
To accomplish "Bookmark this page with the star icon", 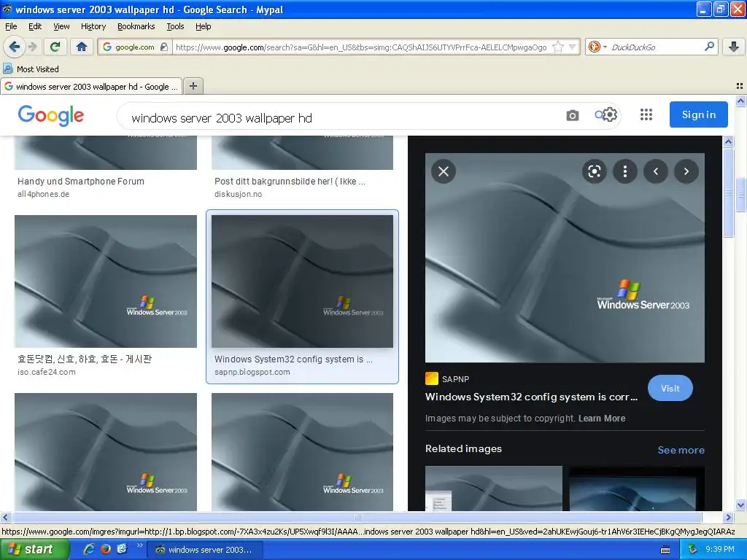I will tap(558, 47).
